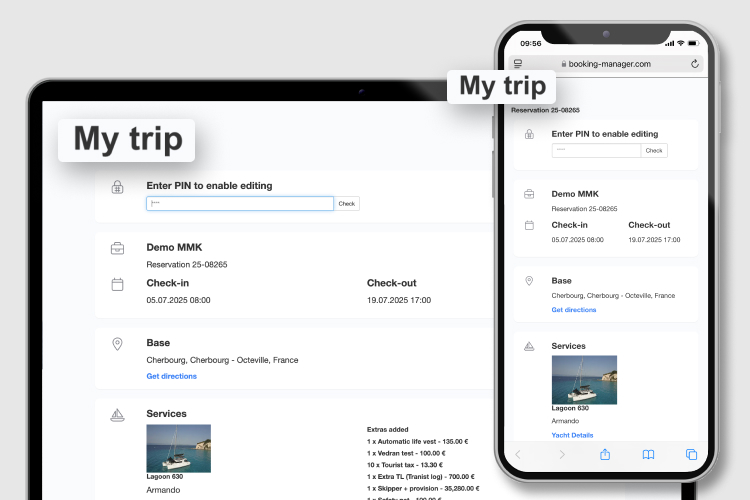
Task: Click location pin icon beside Base on tablet
Action: pyautogui.click(x=117, y=344)
